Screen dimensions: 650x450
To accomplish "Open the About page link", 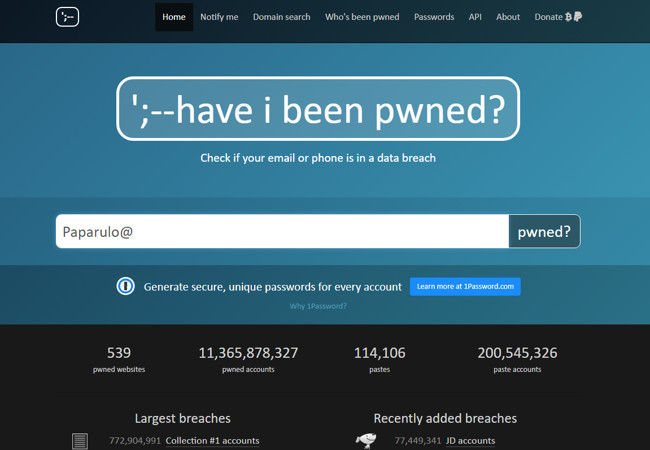I will (x=508, y=17).
